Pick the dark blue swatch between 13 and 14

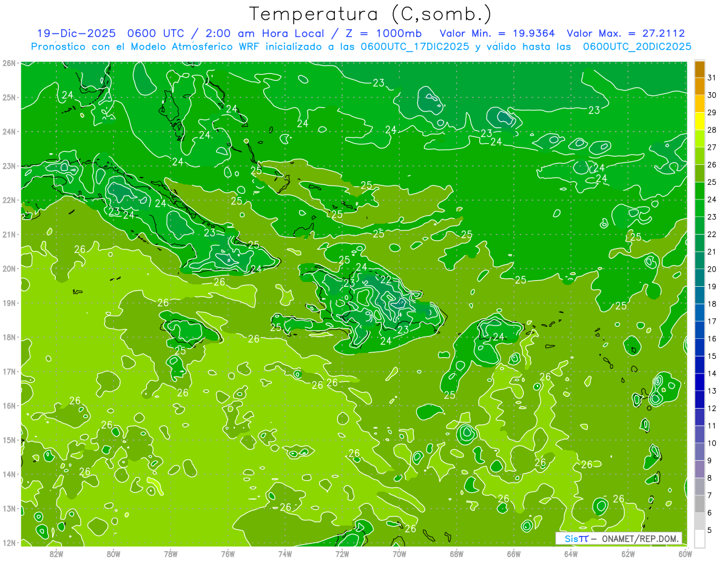(699, 382)
